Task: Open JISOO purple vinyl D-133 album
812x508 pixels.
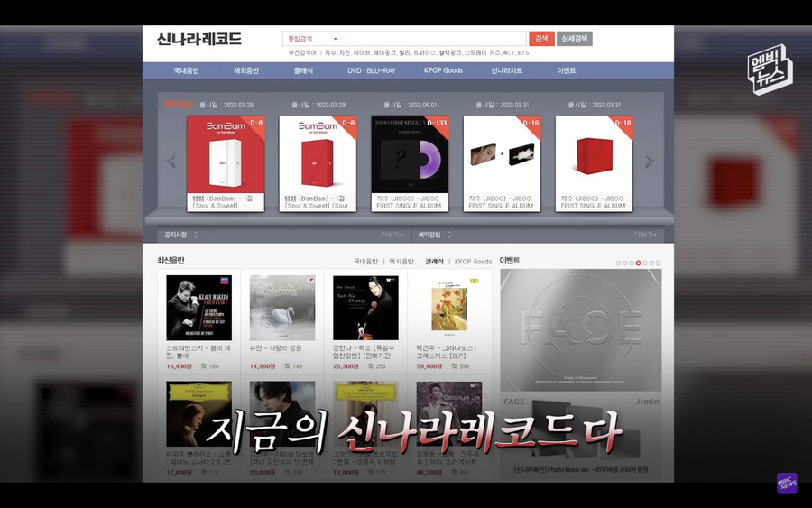Action: coord(410,154)
